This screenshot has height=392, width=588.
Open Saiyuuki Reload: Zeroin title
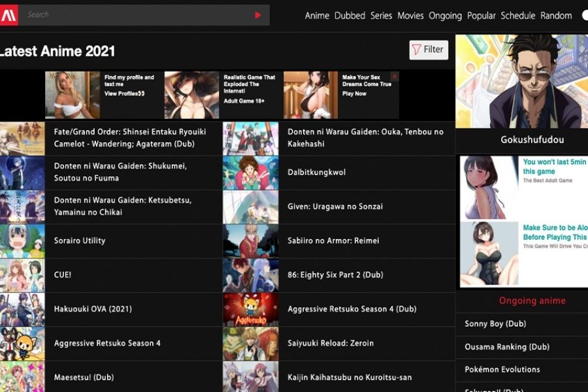pyautogui.click(x=331, y=343)
